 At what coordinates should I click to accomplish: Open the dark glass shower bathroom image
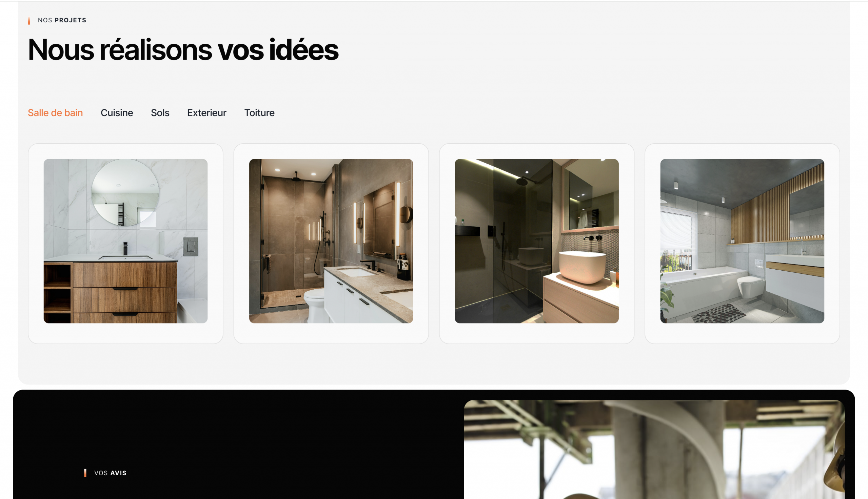point(537,241)
